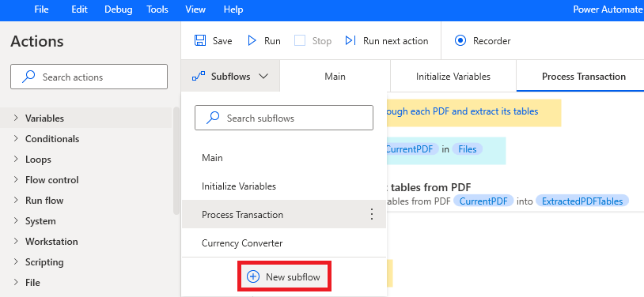Toggle the Recorder radio button
Viewport: 644px width, 297px height.
coord(460,40)
